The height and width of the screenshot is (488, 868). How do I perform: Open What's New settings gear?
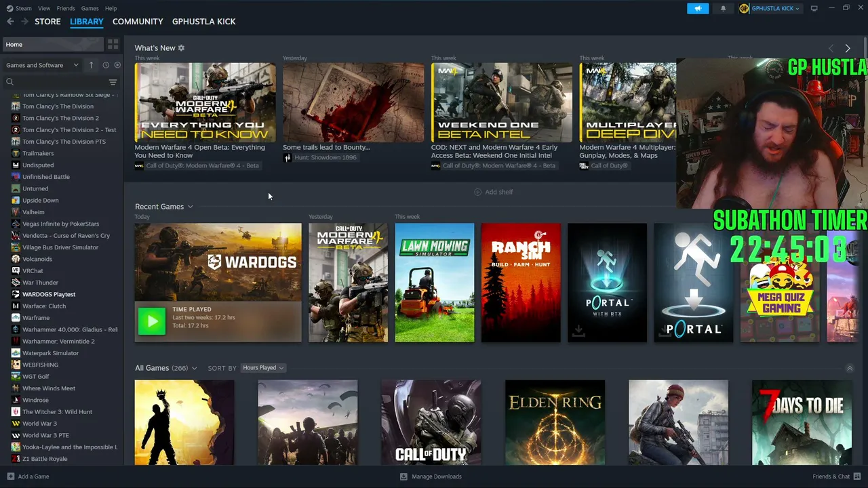(181, 48)
